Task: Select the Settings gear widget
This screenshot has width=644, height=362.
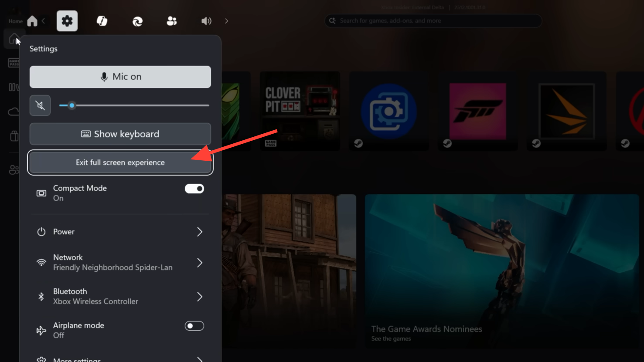Action: point(67,21)
